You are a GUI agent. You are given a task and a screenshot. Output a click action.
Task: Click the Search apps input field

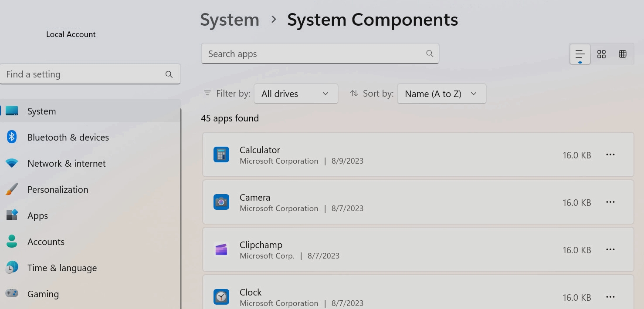(x=320, y=53)
